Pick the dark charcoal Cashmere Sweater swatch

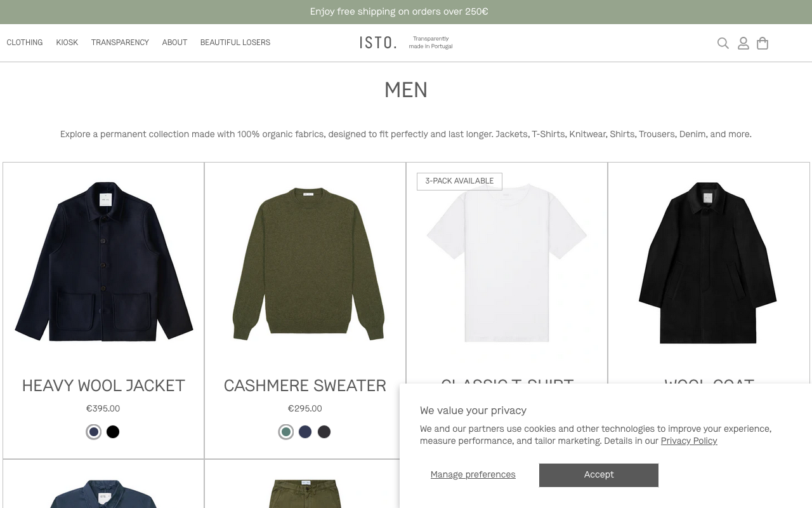(x=324, y=432)
